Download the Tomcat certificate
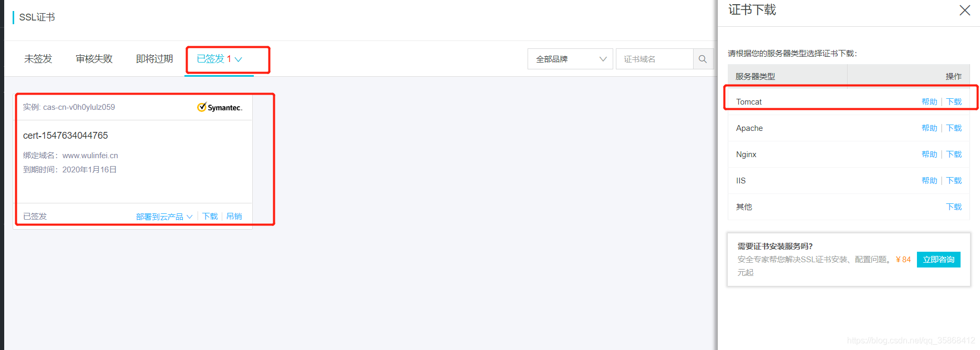The height and width of the screenshot is (350, 980). click(x=954, y=102)
